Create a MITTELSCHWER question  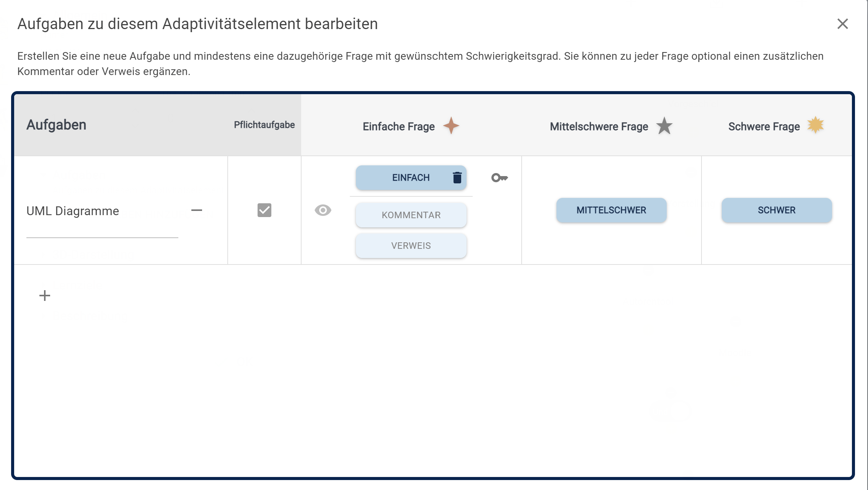click(x=611, y=210)
